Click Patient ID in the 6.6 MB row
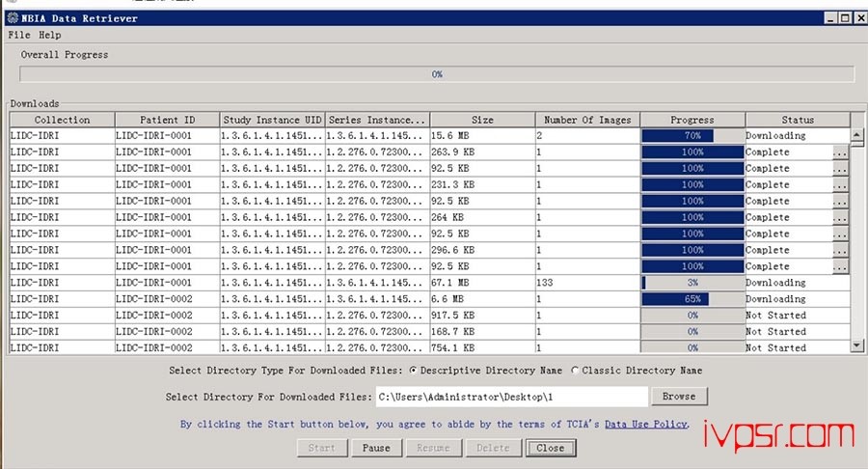 coord(167,299)
